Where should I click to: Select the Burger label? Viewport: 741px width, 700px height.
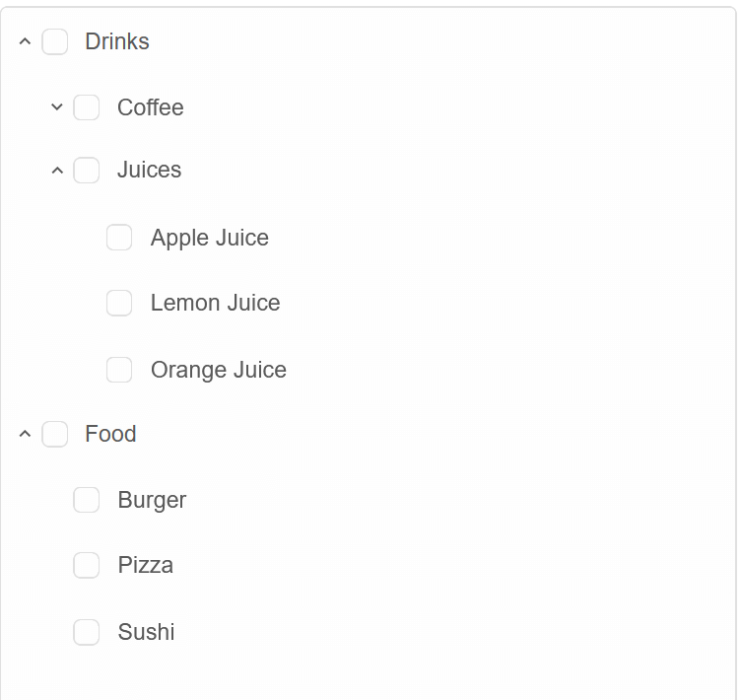[152, 501]
